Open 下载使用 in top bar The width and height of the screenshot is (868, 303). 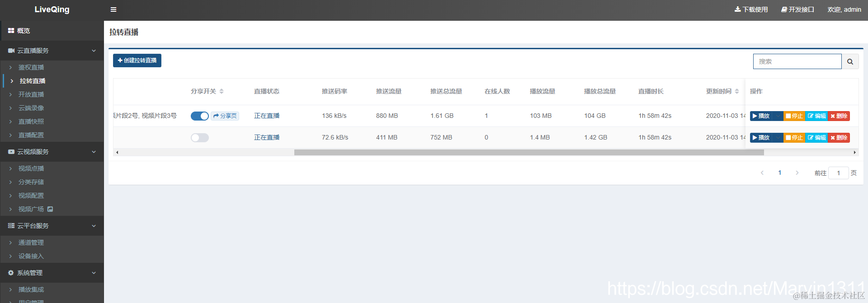click(x=751, y=9)
